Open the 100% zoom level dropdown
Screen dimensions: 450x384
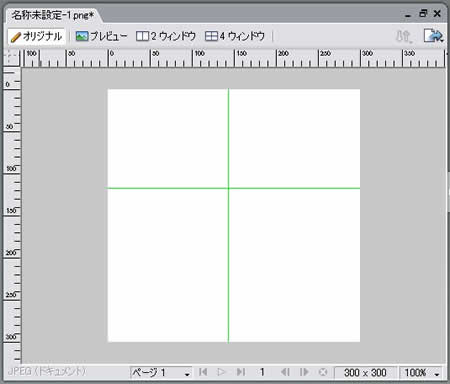click(x=421, y=372)
